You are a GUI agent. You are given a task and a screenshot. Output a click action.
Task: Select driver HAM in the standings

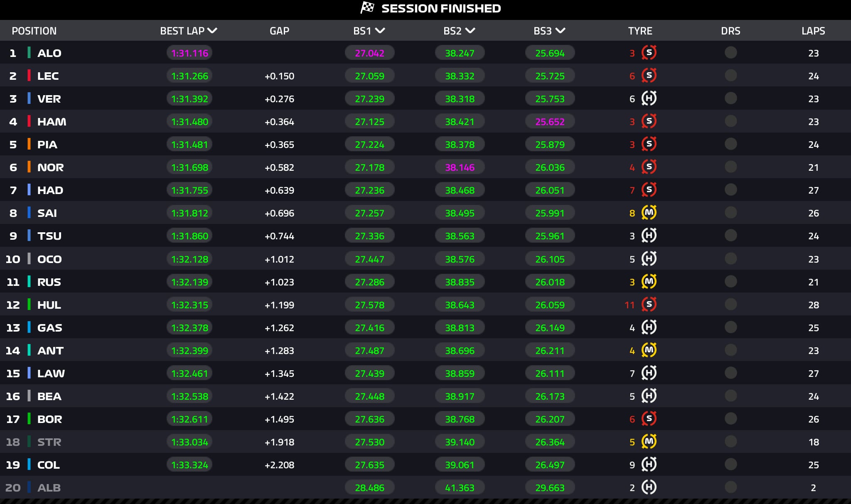[x=52, y=122]
